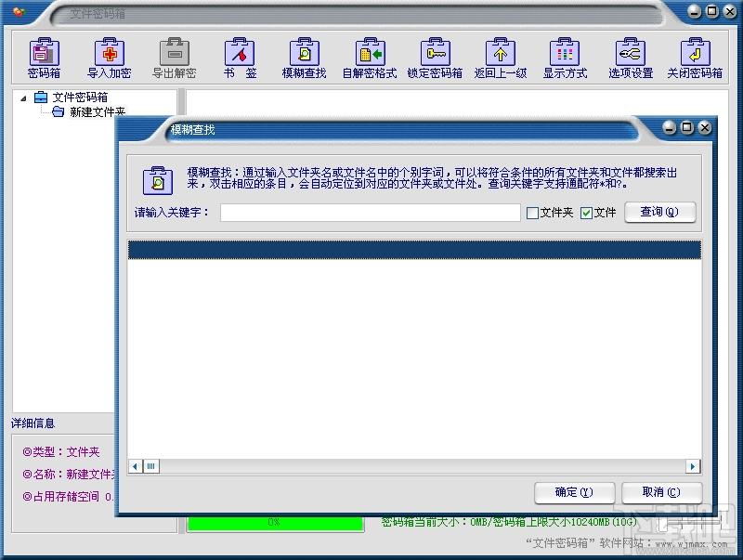Confirm with the 确定(Y) button
The height and width of the screenshot is (560, 743).
tap(574, 492)
